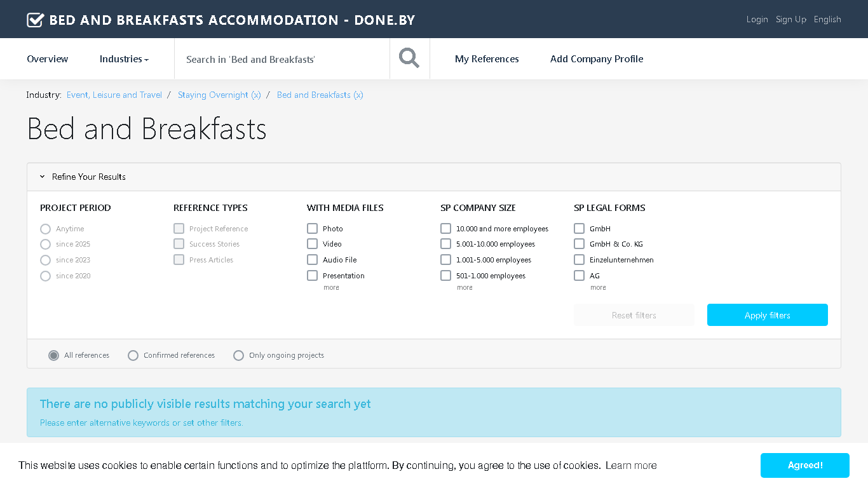The image size is (868, 488).
Task: Click the WITH MEDIA FILES heading
Action: pyautogui.click(x=345, y=208)
